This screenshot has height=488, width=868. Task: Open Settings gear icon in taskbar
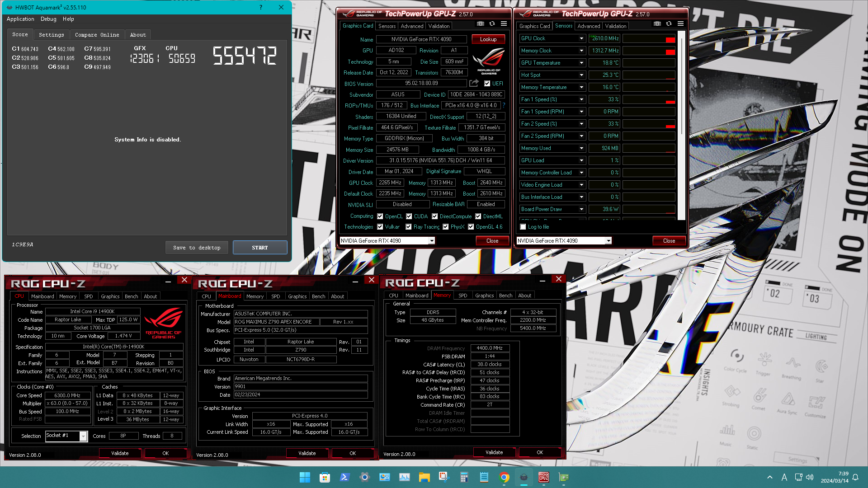(x=364, y=477)
